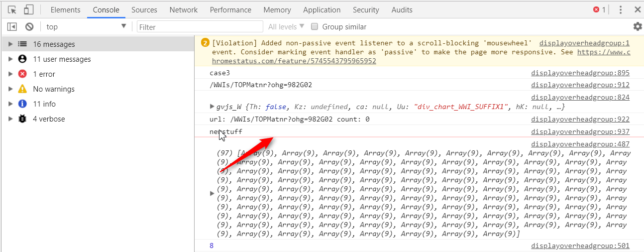Select the logged value 8
Screen dimensions: 644x252
pyautogui.click(x=212, y=246)
